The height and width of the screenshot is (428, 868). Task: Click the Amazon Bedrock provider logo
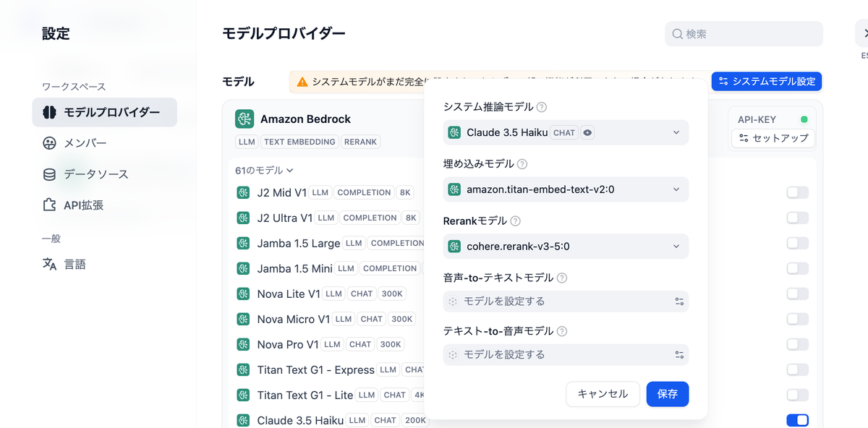point(244,119)
